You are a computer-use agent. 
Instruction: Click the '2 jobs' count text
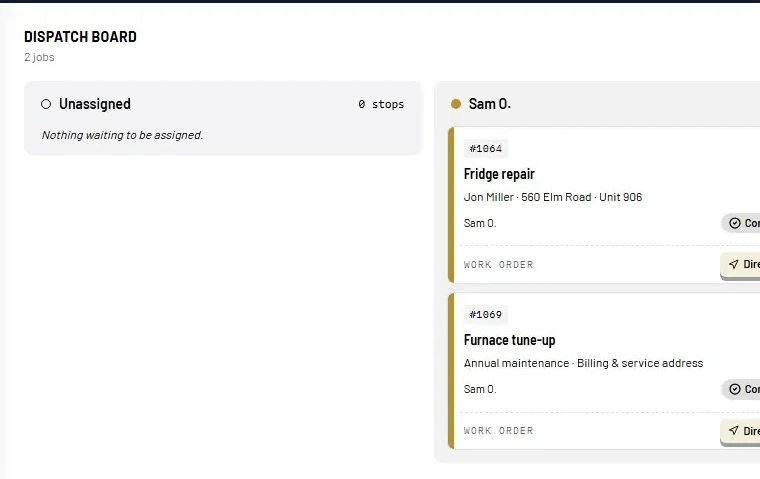39,57
